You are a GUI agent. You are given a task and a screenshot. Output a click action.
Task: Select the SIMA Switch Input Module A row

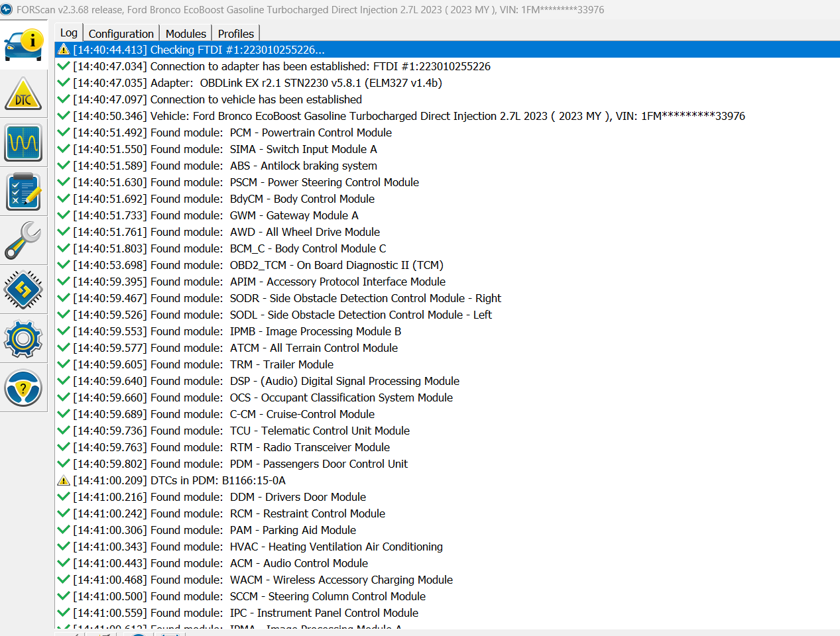click(447, 149)
